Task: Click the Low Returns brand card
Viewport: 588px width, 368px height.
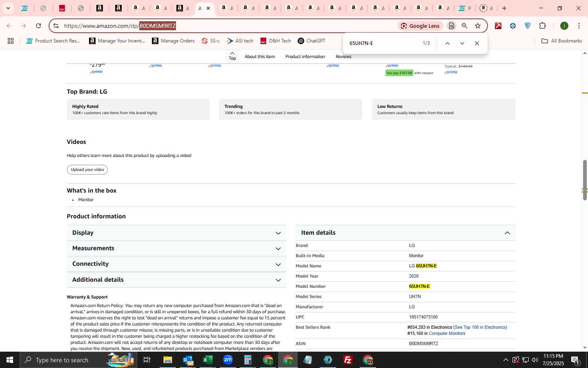Action: tap(443, 109)
